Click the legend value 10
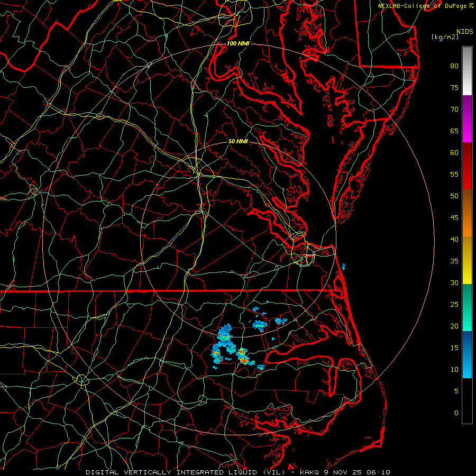Image resolution: width=476 pixels, height=476 pixels. click(x=454, y=370)
